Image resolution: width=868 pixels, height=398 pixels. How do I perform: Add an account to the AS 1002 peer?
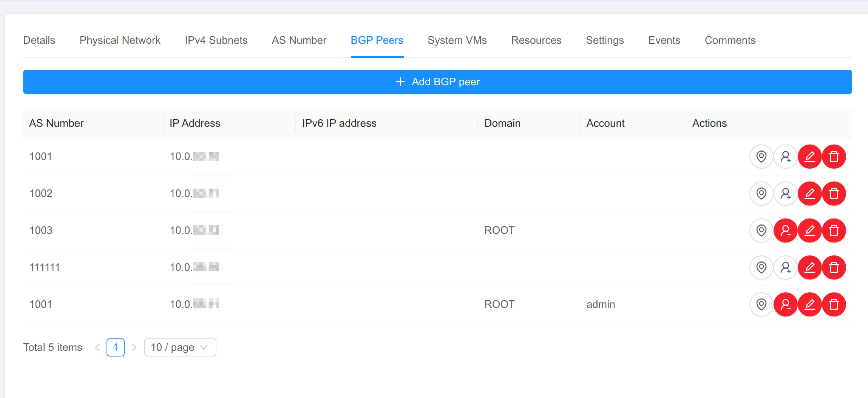786,194
